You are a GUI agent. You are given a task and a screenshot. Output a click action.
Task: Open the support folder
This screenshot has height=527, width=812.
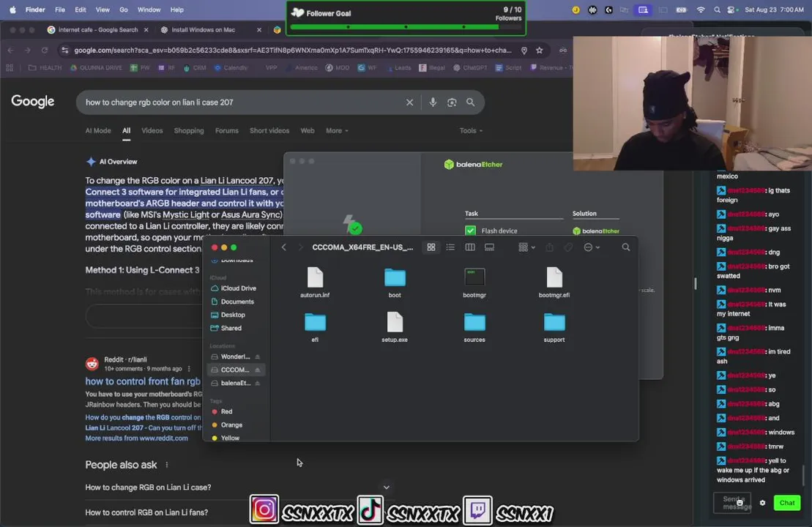click(554, 327)
